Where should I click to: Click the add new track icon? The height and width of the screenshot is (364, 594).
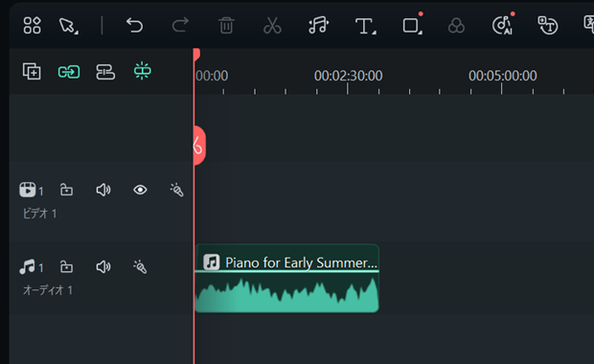pyautogui.click(x=32, y=71)
